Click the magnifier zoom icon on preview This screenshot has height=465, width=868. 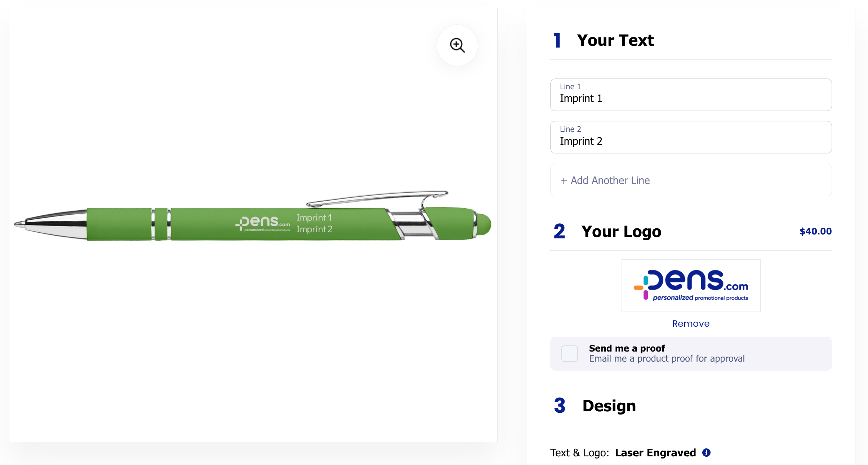[457, 45]
